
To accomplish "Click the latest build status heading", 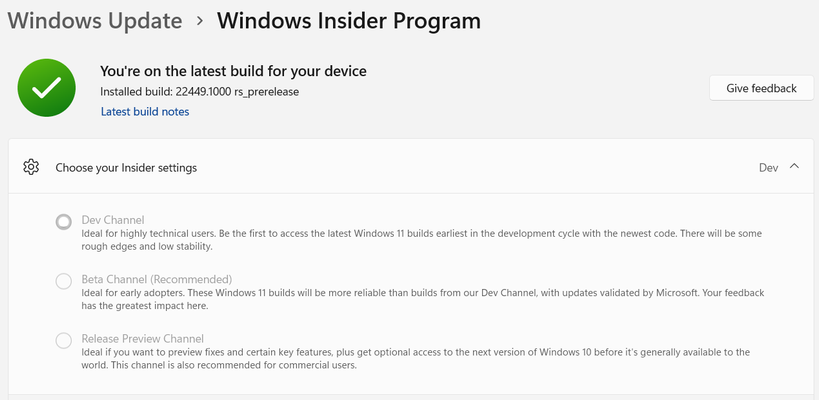I will pyautogui.click(x=233, y=71).
